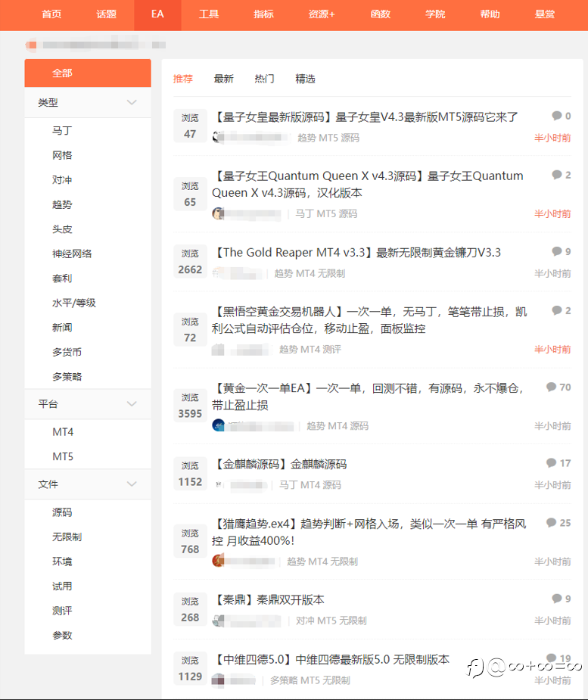The image size is (588, 700).
Task: Select MT4 platform filter
Action: tap(63, 432)
